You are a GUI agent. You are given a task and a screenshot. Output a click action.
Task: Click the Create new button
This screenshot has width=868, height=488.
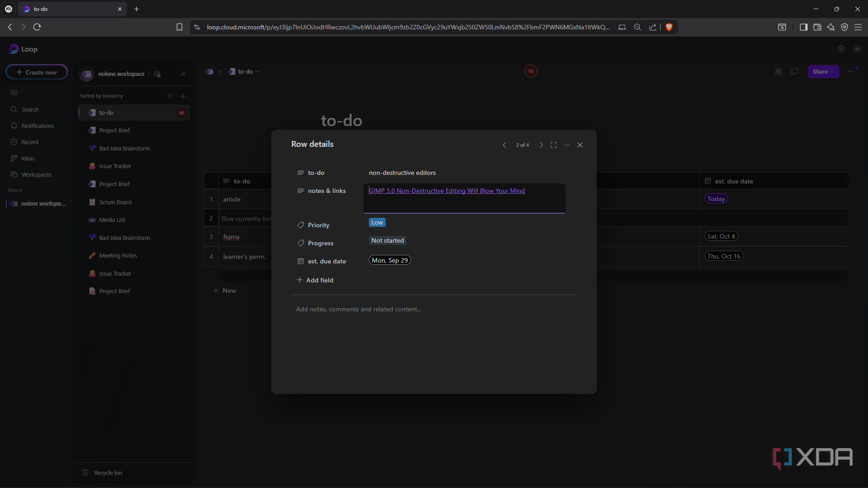click(37, 72)
